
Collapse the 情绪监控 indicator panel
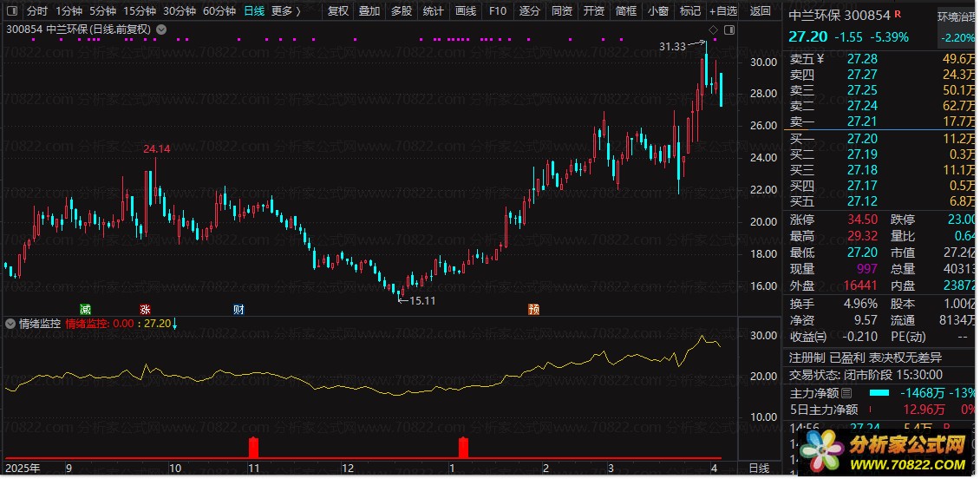[10, 324]
